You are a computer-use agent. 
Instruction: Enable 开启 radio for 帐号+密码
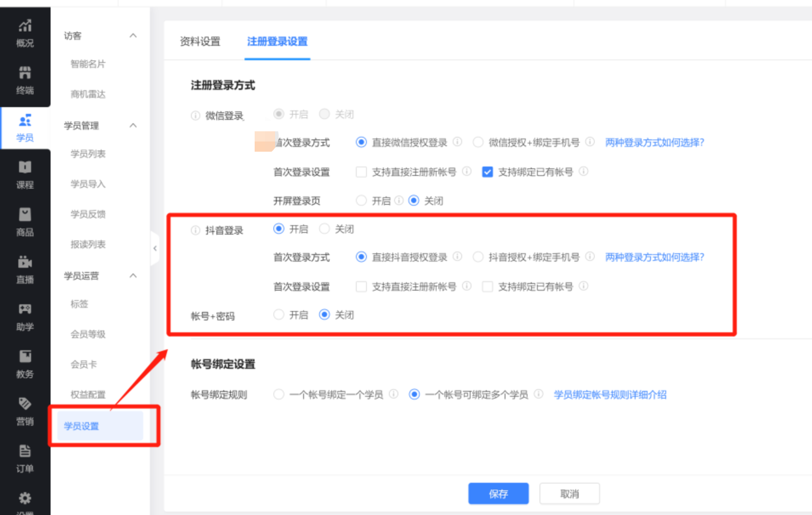[x=279, y=315]
